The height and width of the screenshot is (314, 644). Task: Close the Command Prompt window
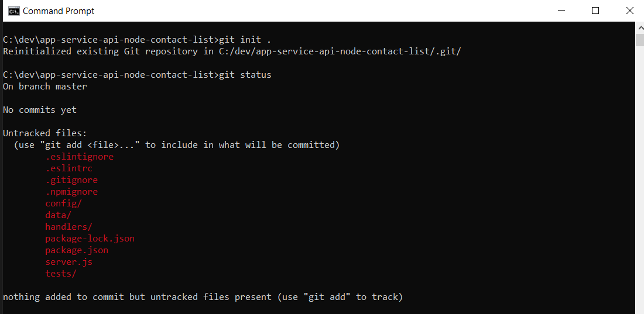(x=629, y=11)
